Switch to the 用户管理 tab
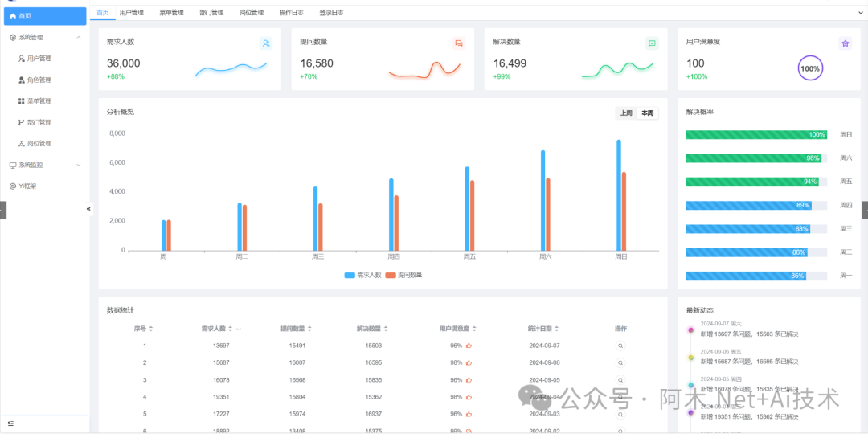 point(132,12)
